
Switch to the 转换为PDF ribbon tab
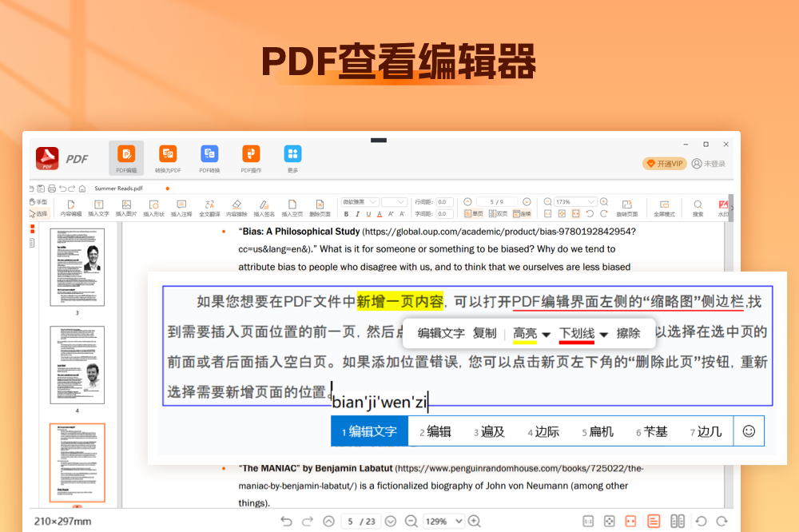[x=168, y=158]
